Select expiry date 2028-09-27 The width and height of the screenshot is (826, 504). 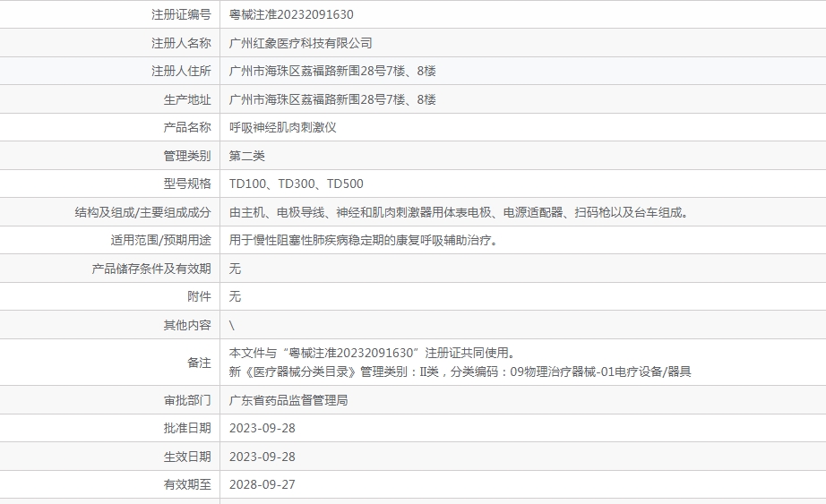(262, 484)
